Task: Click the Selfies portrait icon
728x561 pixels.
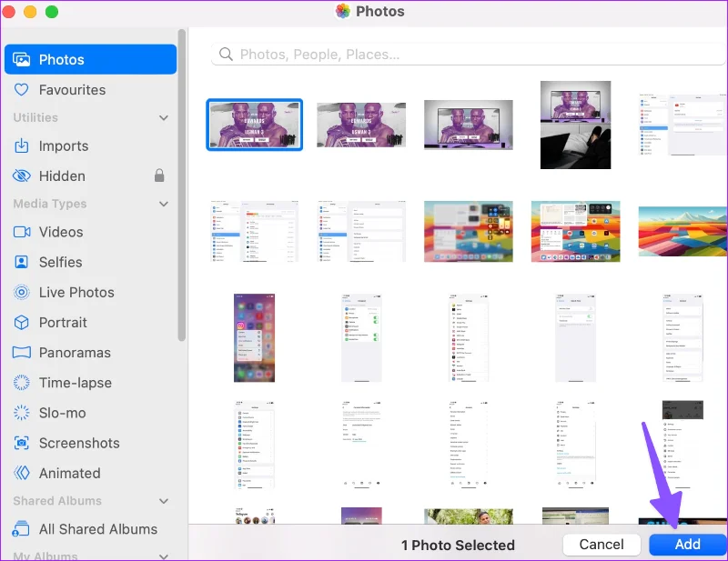Action: [x=21, y=262]
